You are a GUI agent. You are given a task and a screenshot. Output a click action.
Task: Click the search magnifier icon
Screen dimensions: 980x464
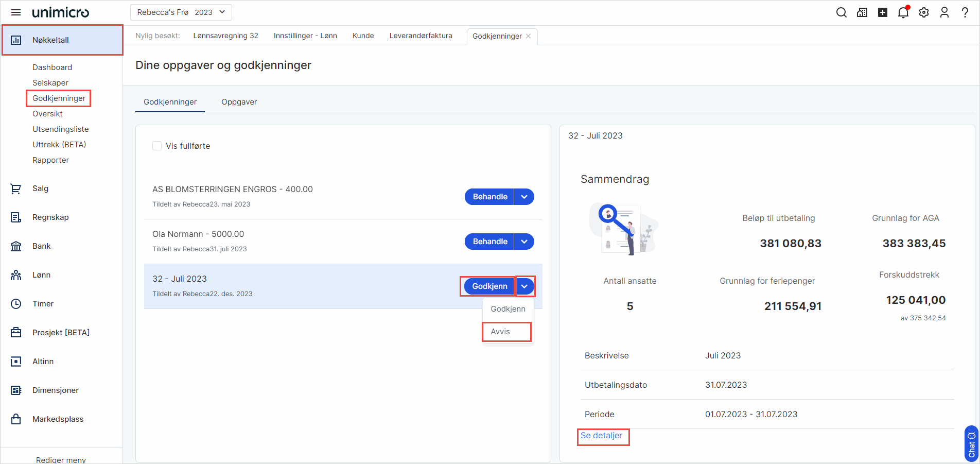pyautogui.click(x=842, y=12)
